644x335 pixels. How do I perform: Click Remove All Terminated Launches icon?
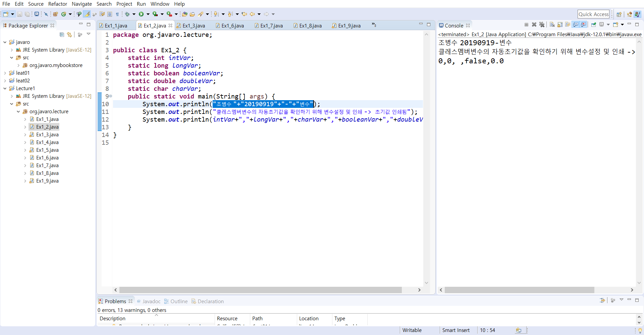point(542,24)
